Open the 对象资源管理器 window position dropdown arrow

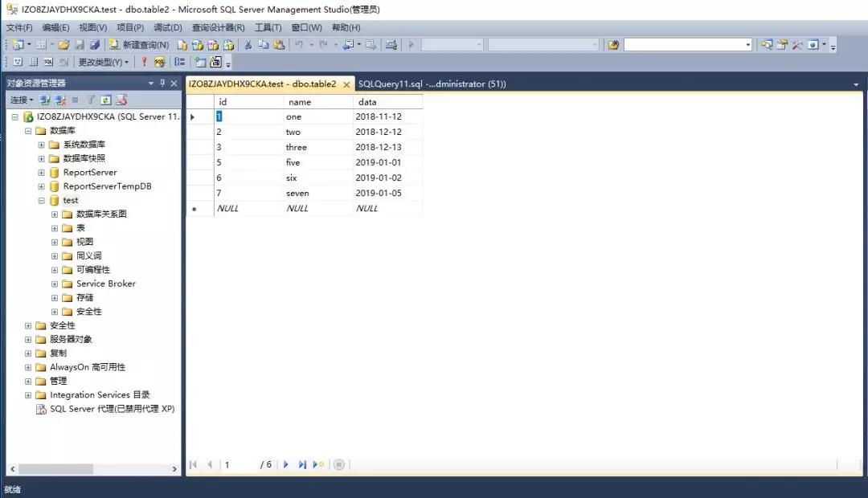pos(150,83)
